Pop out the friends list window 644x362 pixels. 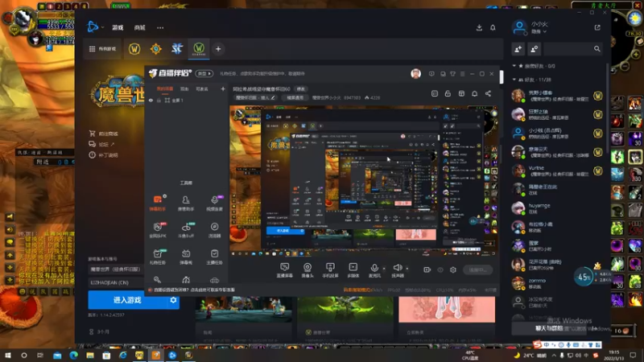pyautogui.click(x=597, y=27)
